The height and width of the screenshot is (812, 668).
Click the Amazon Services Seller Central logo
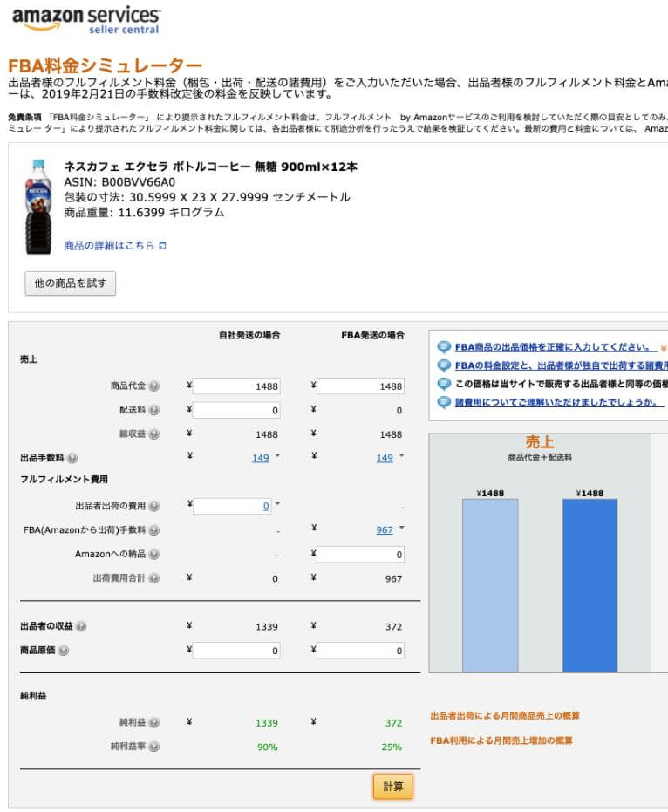[x=86, y=20]
